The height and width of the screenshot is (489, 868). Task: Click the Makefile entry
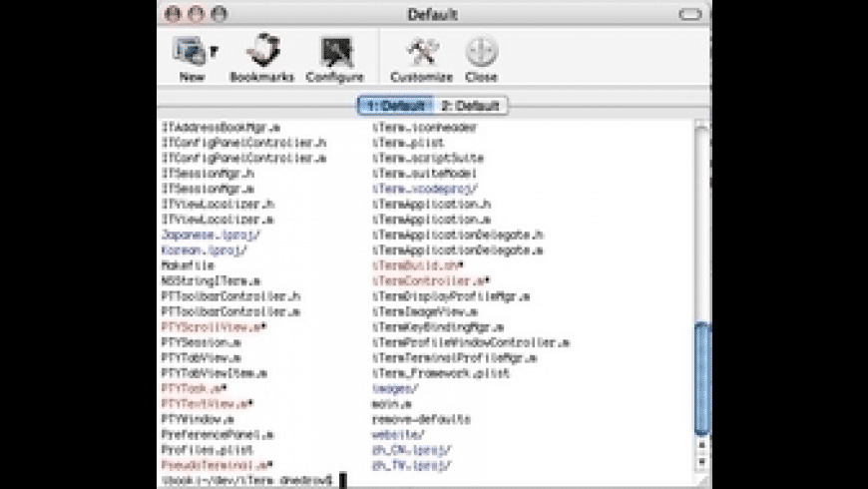coord(188,265)
